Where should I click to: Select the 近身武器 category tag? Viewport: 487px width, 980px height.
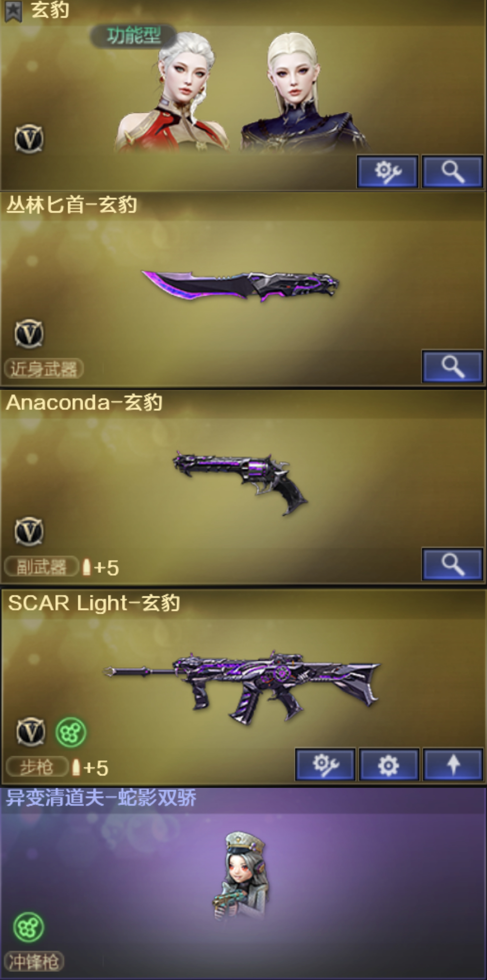click(x=44, y=368)
